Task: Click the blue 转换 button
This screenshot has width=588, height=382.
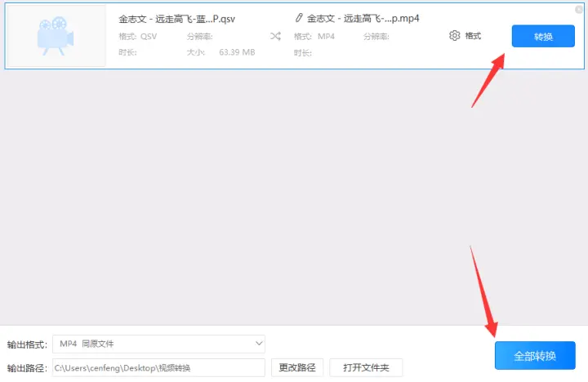Action: pyautogui.click(x=543, y=36)
